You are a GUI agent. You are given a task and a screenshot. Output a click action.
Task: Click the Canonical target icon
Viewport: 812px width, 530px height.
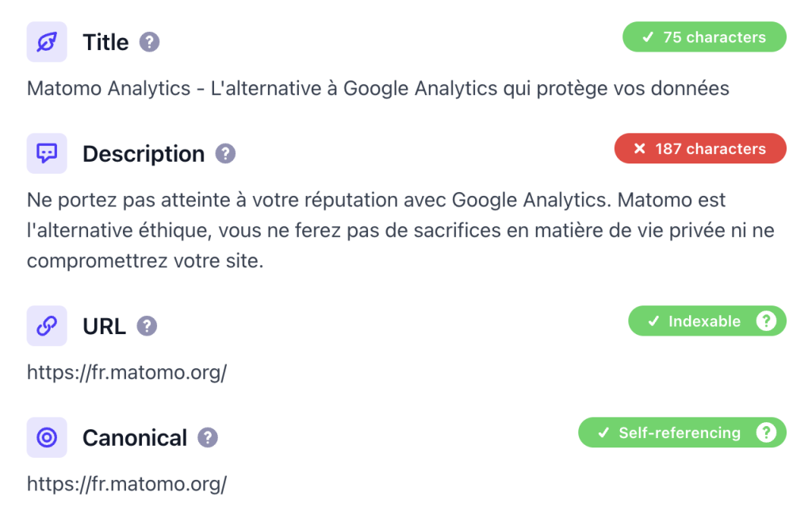click(45, 437)
